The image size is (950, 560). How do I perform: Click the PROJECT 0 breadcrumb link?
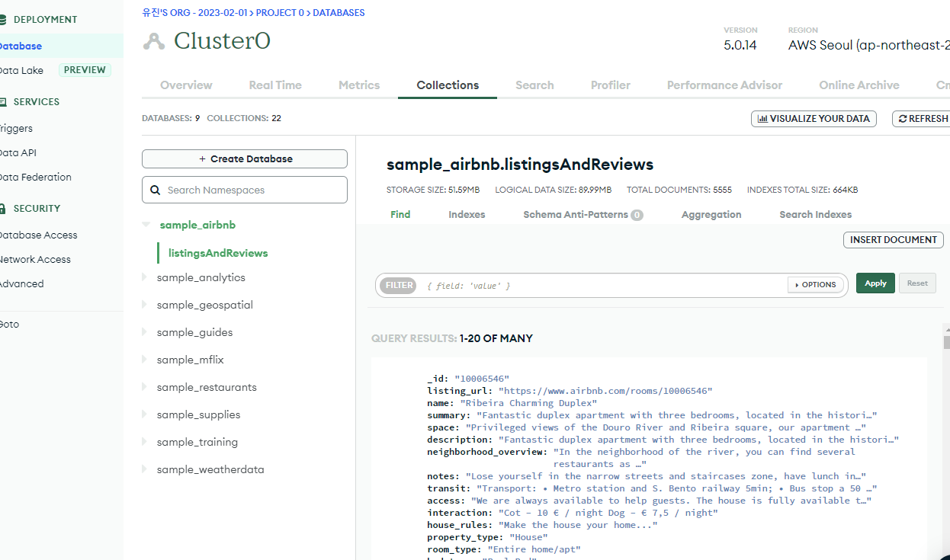coord(281,13)
